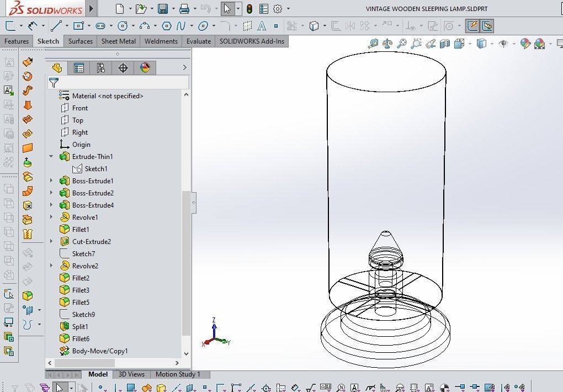Open the display style dropdown arrow

coord(492,44)
